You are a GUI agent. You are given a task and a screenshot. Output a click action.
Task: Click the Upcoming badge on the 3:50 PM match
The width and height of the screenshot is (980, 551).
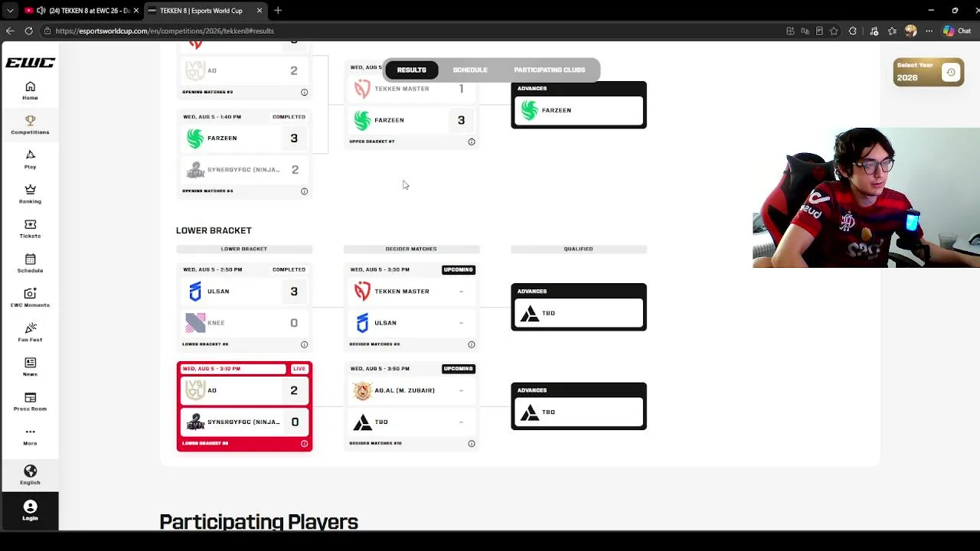tap(458, 369)
